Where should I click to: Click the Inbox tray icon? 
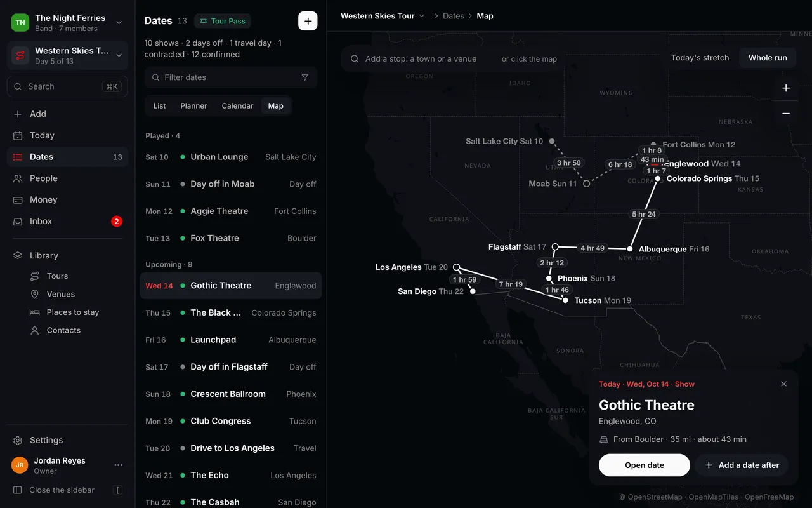click(18, 222)
